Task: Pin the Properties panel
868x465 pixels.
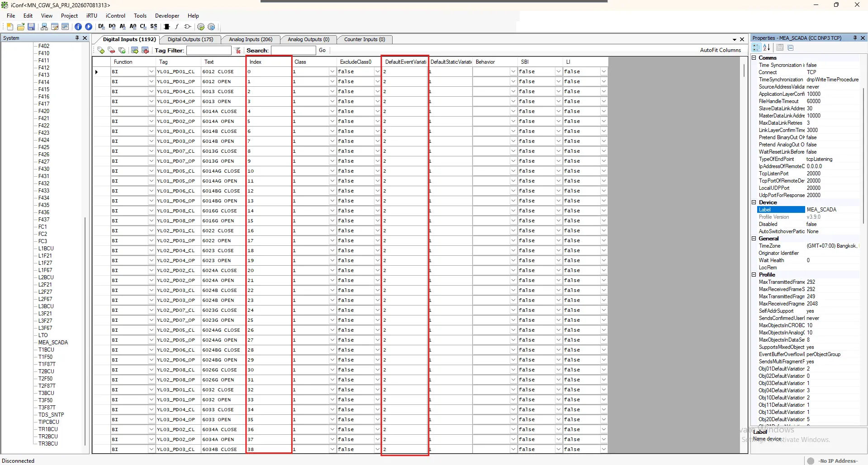Action: tap(855, 38)
